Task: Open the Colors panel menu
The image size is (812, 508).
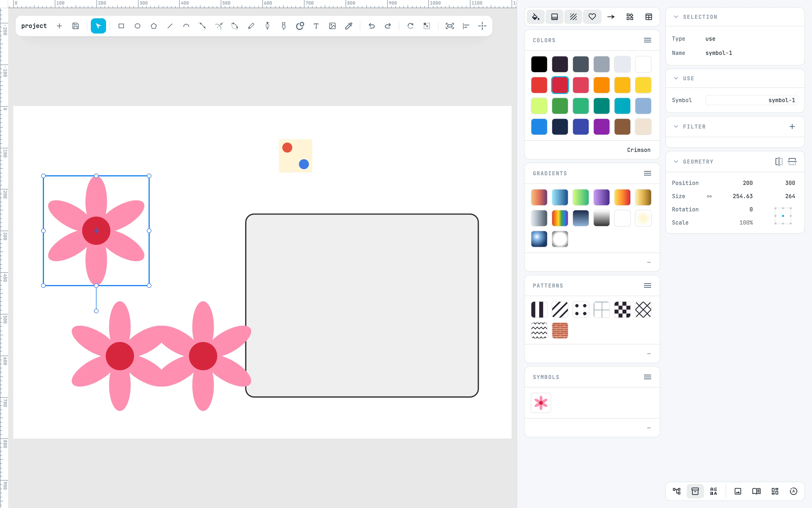Action: [648, 40]
